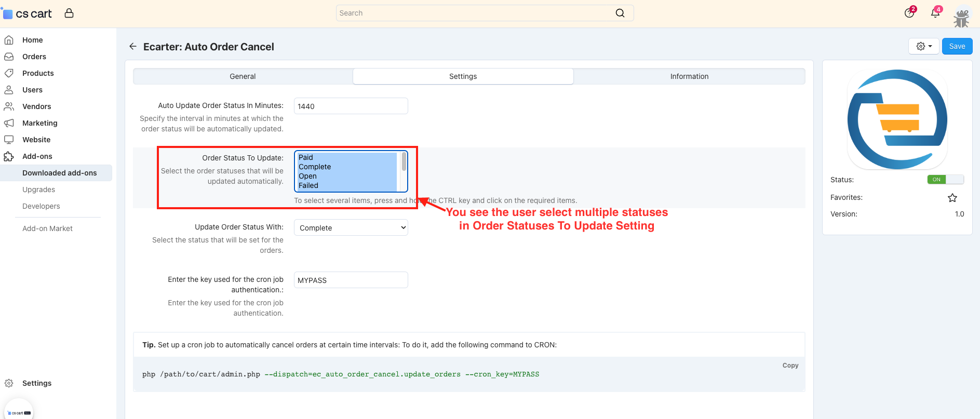Click the Version 1.0 value
The height and width of the screenshot is (419, 980).
(959, 214)
